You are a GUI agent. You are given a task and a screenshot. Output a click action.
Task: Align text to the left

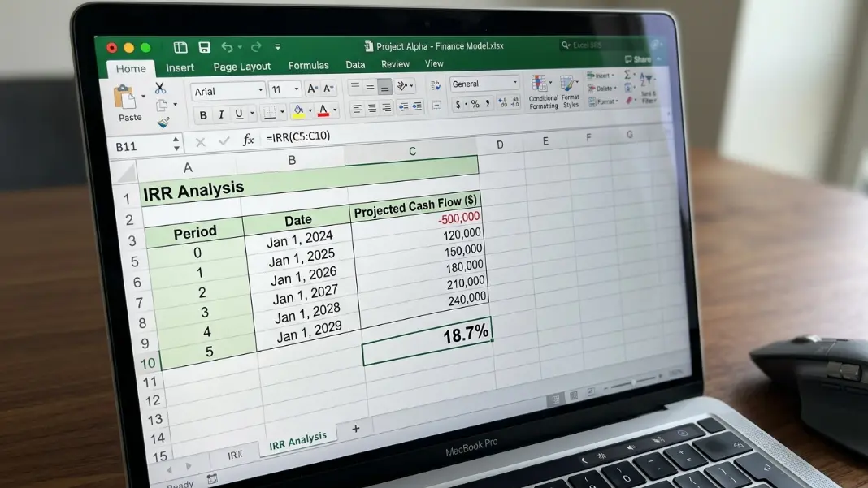coord(358,109)
